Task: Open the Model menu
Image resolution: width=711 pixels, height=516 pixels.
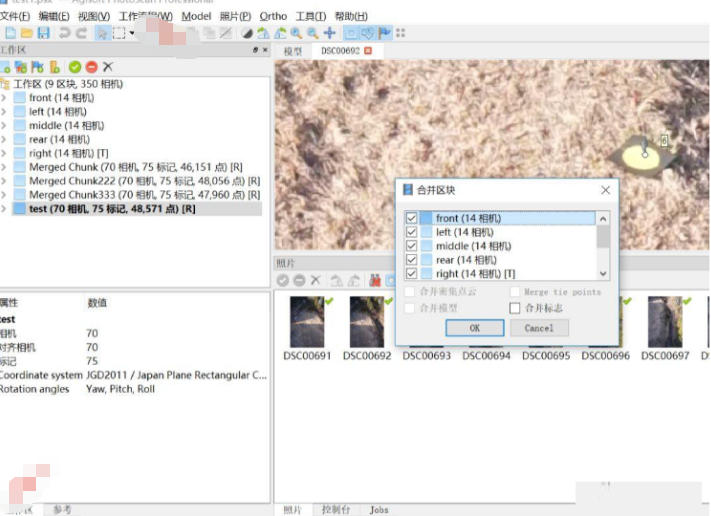Action: click(x=196, y=16)
